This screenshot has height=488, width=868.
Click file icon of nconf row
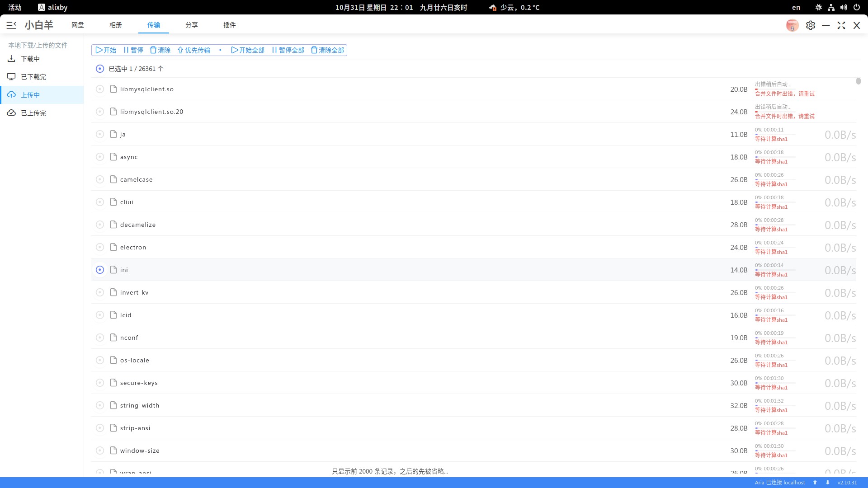click(x=113, y=338)
